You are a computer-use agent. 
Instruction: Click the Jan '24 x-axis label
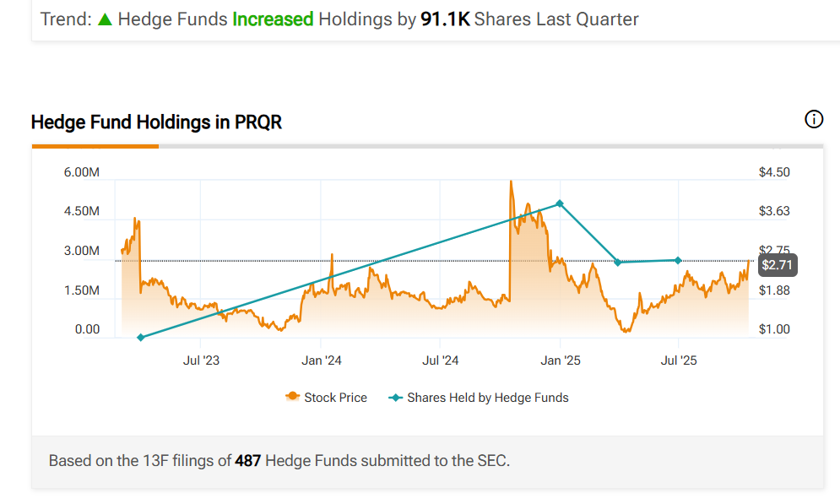322,360
